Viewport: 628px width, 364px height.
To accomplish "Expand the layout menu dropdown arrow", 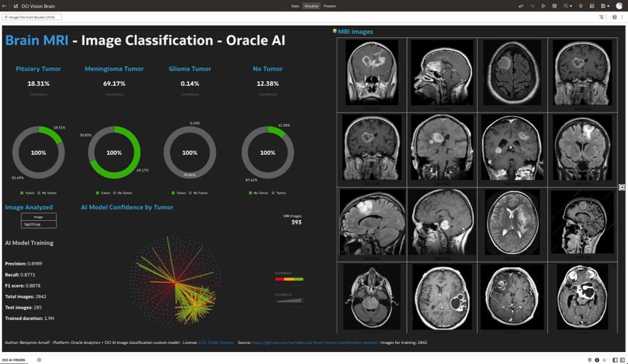I will tap(571, 6).
